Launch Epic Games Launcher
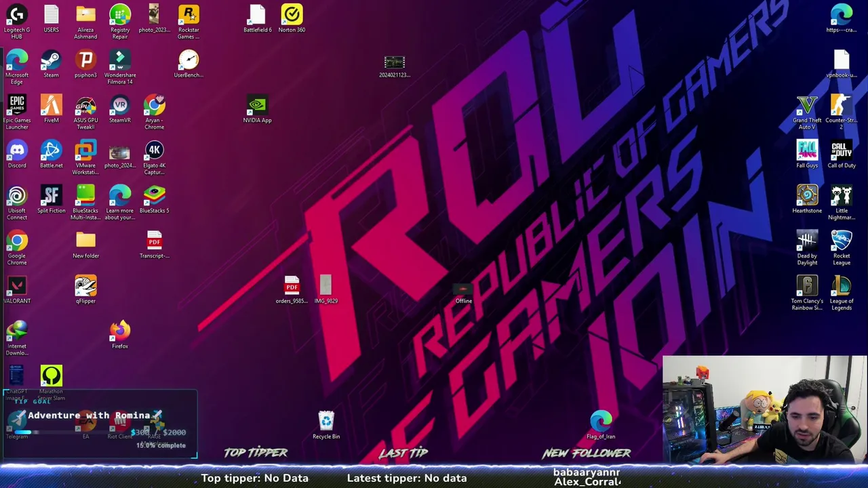Screen dimensions: 868x488 (x=17, y=112)
